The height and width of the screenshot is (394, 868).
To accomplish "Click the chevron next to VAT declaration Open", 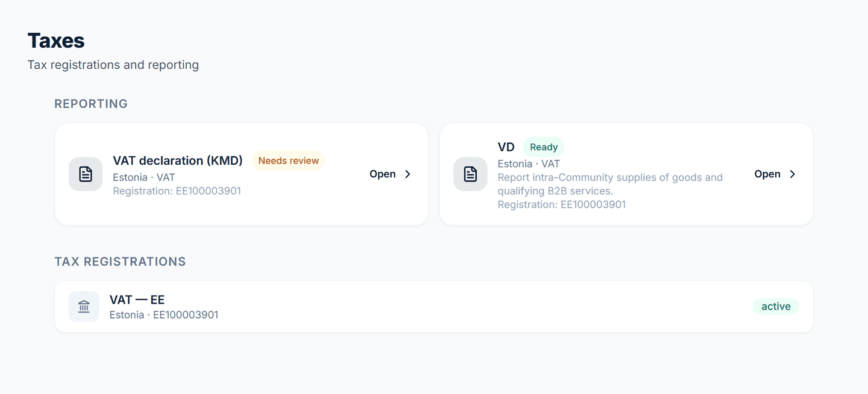I will tap(407, 174).
